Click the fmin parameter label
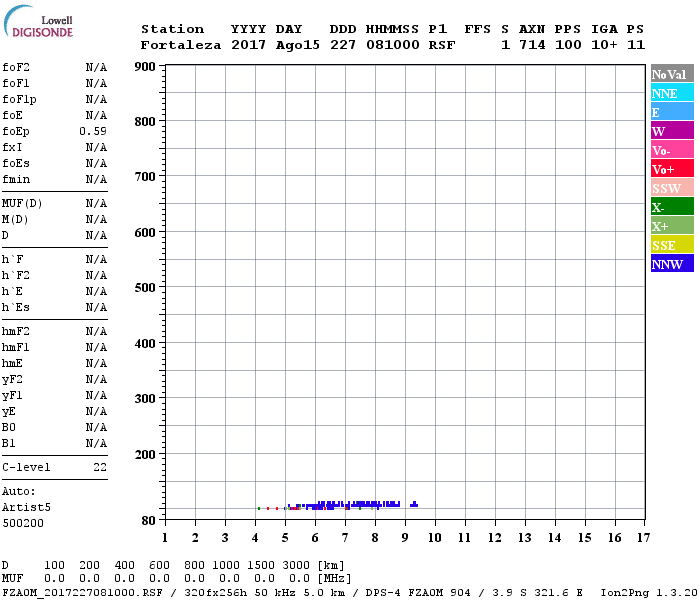This screenshot has height=600, width=700. click(x=16, y=179)
